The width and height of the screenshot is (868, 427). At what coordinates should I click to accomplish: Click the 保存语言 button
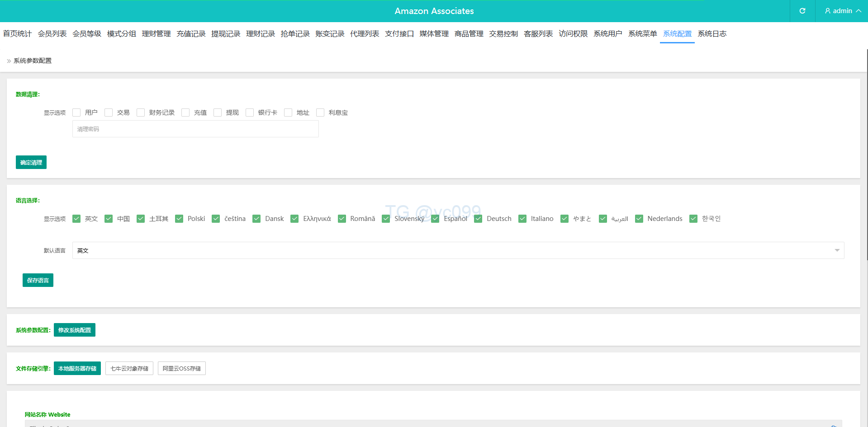tap(38, 280)
